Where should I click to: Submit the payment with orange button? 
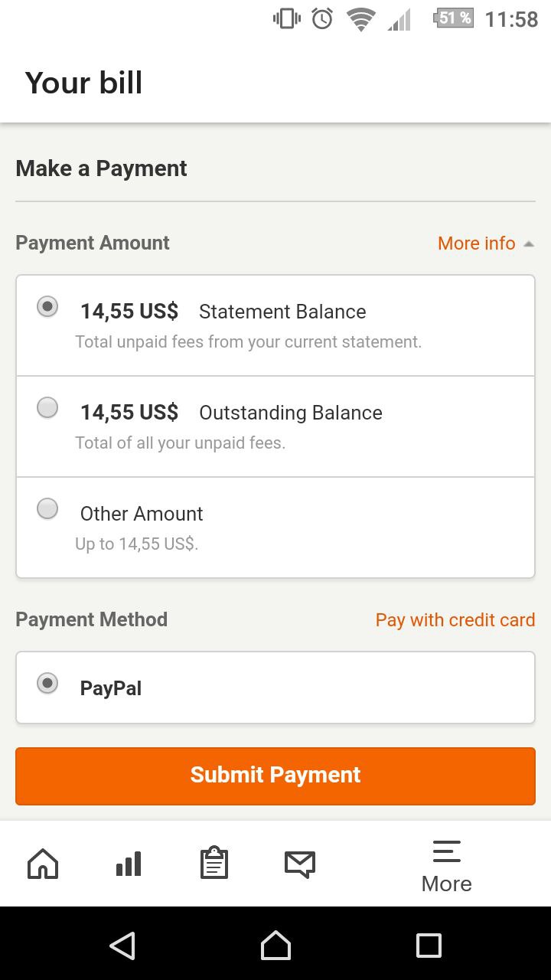click(275, 776)
